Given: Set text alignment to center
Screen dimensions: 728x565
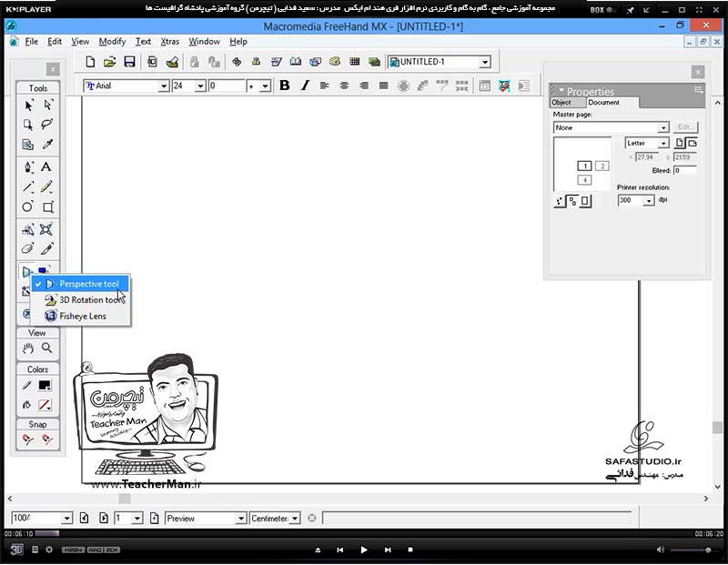Looking at the screenshot, I should pyautogui.click(x=344, y=86).
